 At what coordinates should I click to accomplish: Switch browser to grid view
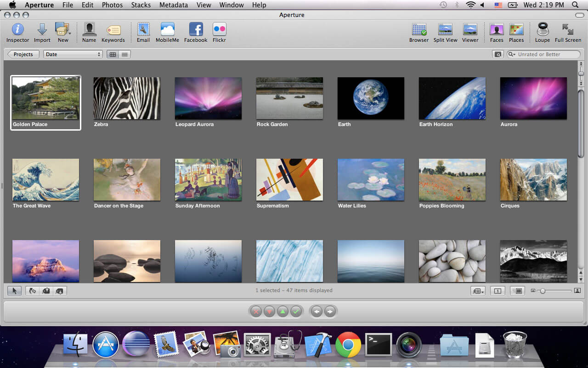click(113, 54)
